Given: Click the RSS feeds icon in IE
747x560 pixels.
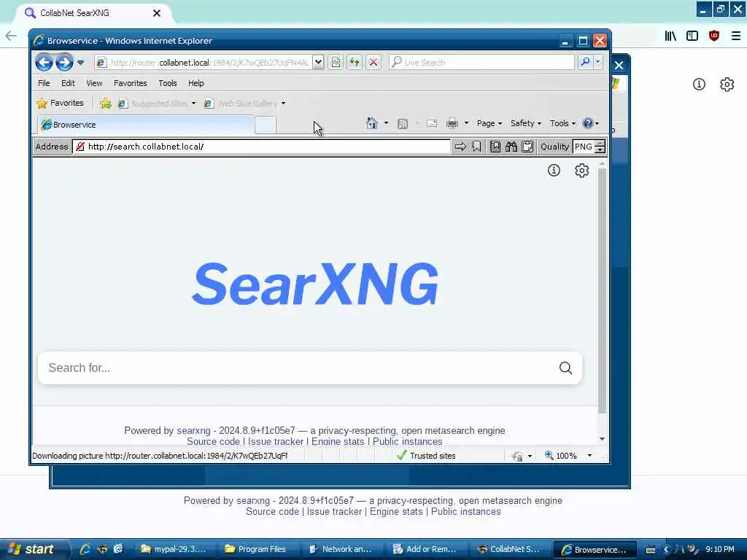Looking at the screenshot, I should point(403,123).
